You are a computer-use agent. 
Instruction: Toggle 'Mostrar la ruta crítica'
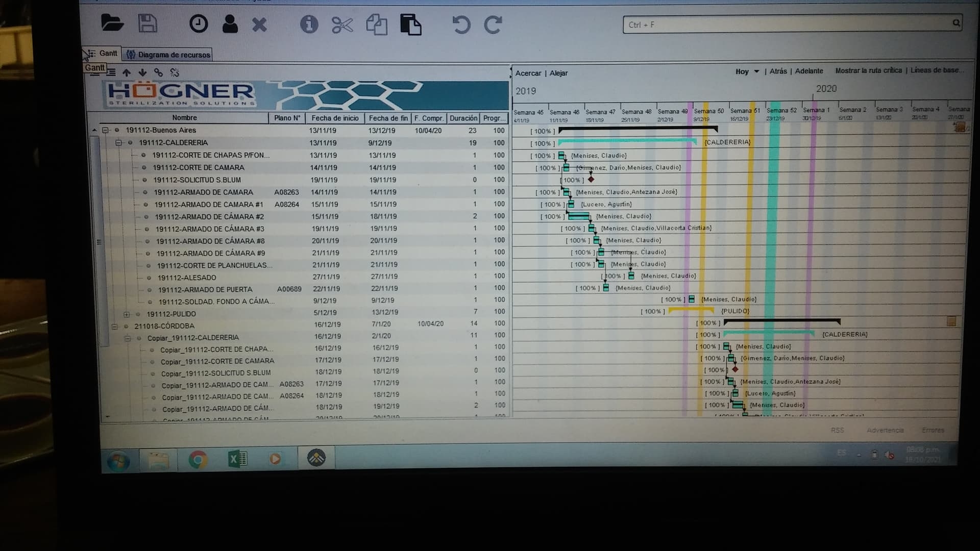tap(868, 70)
